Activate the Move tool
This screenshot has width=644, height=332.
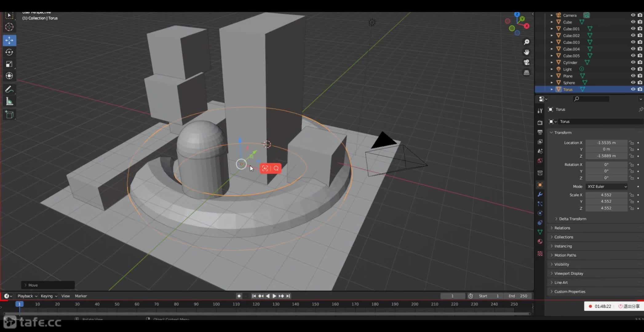(x=9, y=40)
